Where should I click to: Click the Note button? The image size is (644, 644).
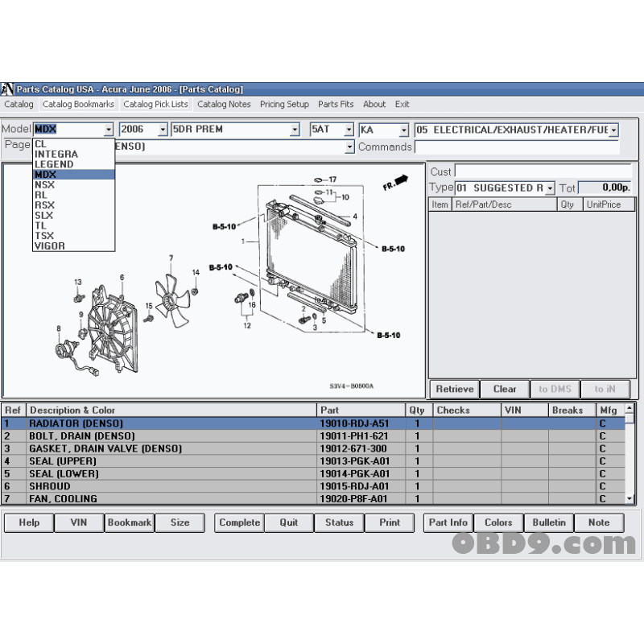tap(599, 522)
